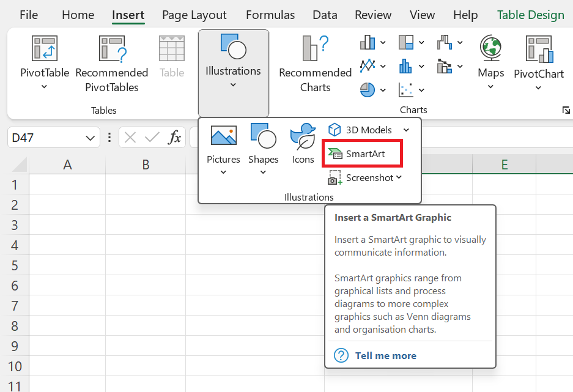Click the help icon beside Tell me more

click(x=341, y=355)
